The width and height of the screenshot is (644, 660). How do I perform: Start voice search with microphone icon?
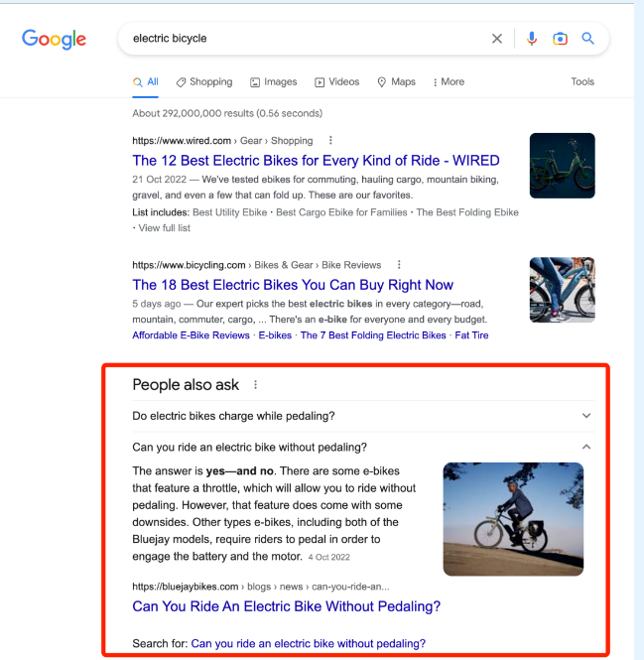(x=532, y=39)
